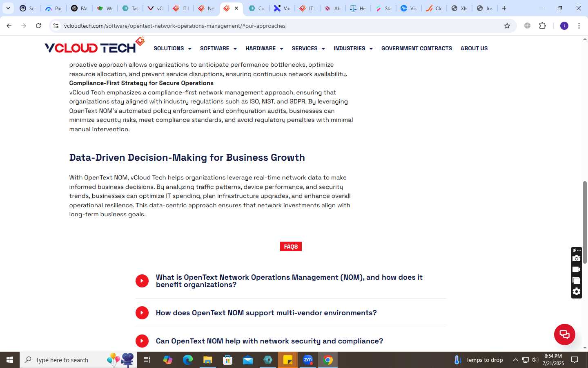Open the tab search dropdown arrow

point(8,8)
